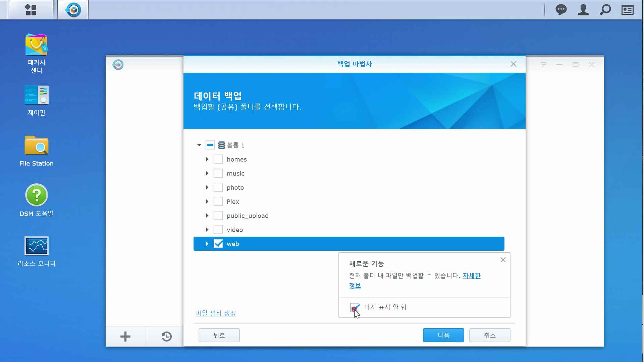
Task: Toggle the "Do not show again" checkbox
Action: [x=354, y=307]
